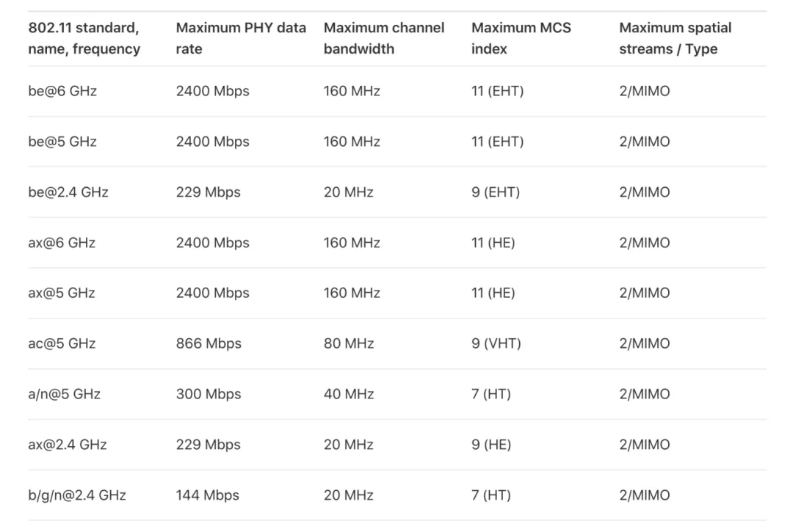Select the ax@2.4 GHz row label

click(68, 445)
